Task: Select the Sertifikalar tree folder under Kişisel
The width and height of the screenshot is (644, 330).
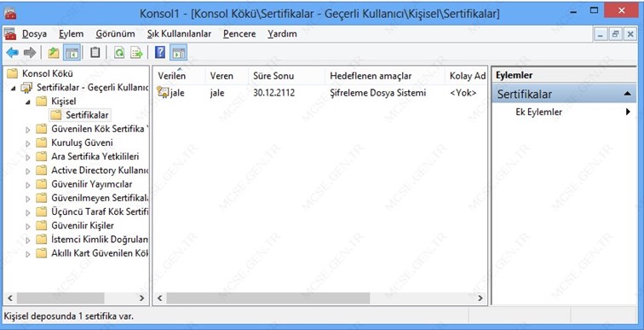Action: (x=80, y=115)
